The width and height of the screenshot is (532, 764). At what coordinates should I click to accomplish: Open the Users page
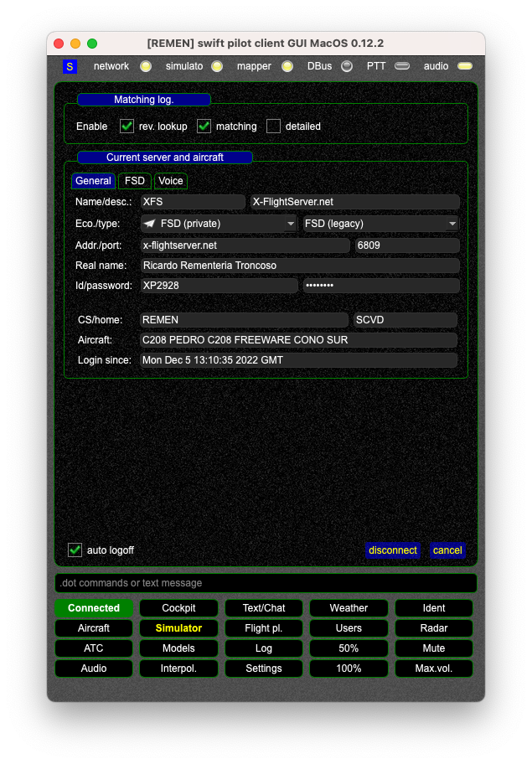349,628
